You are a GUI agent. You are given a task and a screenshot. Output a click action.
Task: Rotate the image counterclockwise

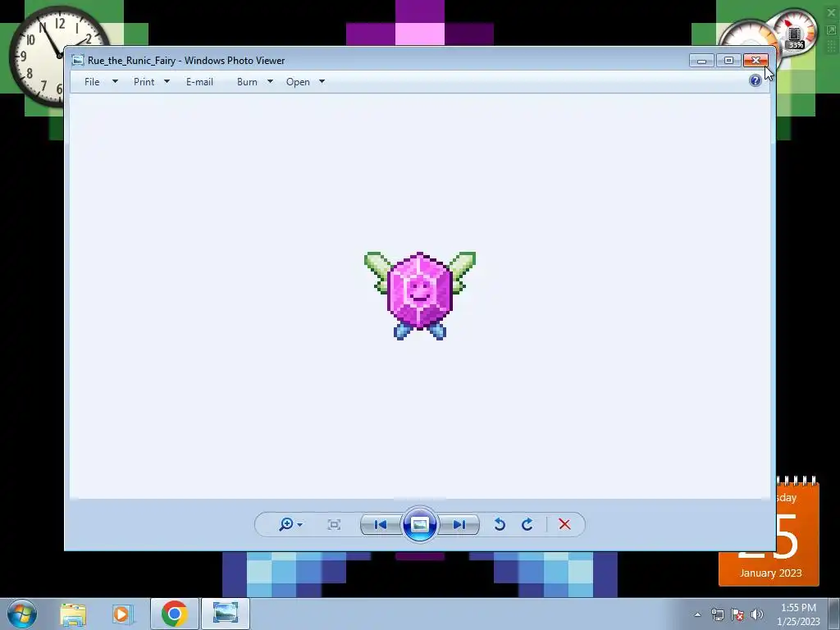pos(500,524)
